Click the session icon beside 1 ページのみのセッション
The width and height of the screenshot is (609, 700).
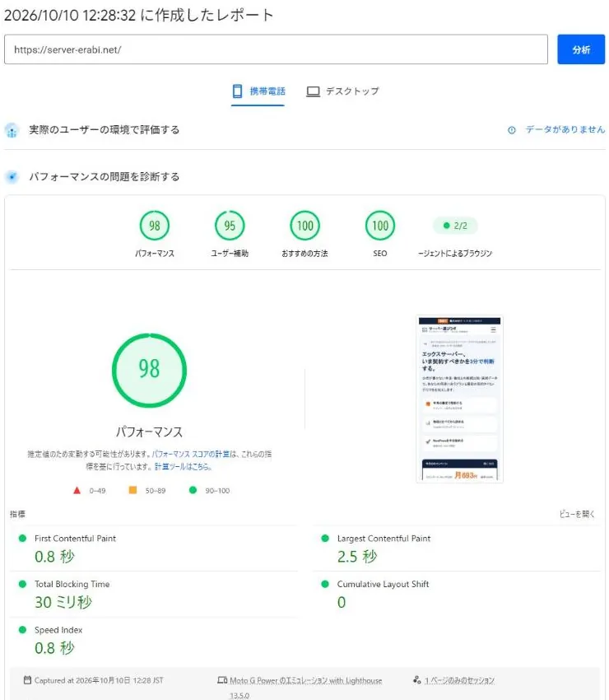416,680
